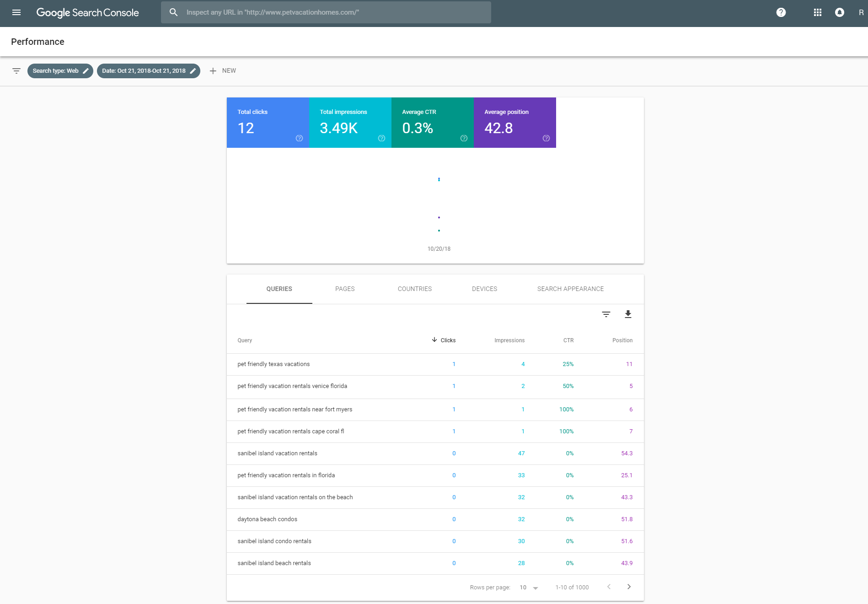
Task: Go to next page of results
Action: click(629, 587)
